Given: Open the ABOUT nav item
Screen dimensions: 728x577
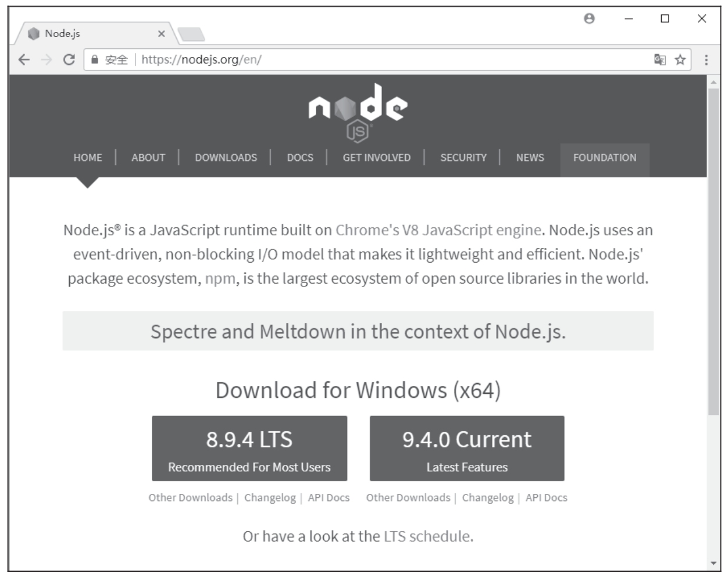Looking at the screenshot, I should 148,157.
